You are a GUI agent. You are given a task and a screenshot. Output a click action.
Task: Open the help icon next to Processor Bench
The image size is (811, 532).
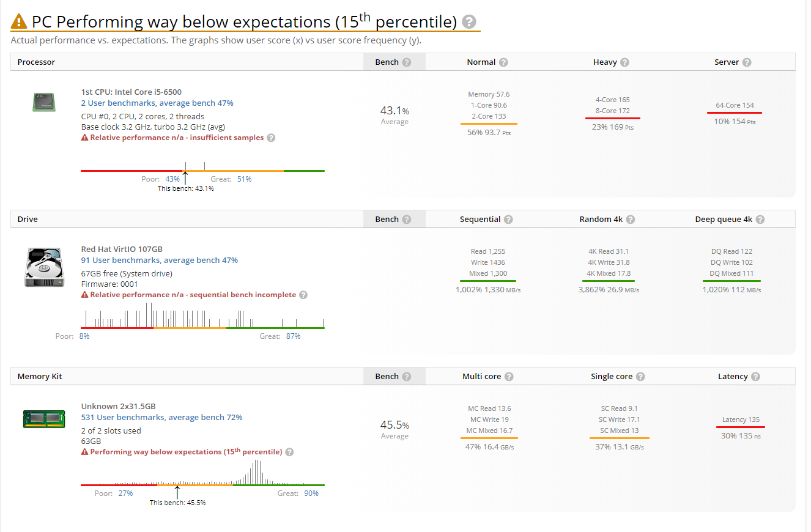pyautogui.click(x=407, y=62)
